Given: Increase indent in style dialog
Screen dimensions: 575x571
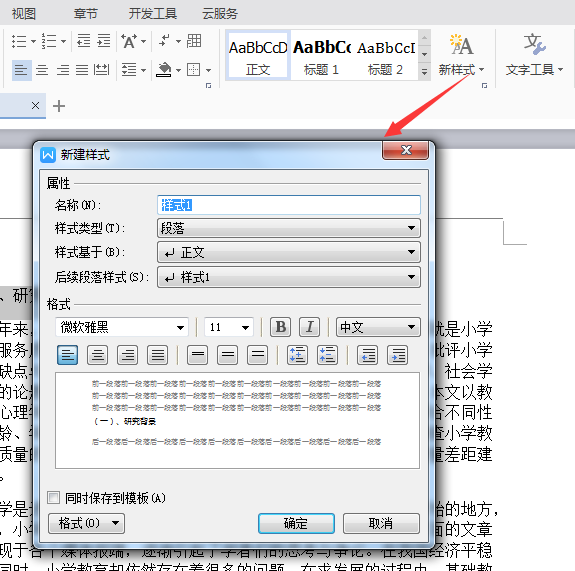Looking at the screenshot, I should (x=398, y=355).
